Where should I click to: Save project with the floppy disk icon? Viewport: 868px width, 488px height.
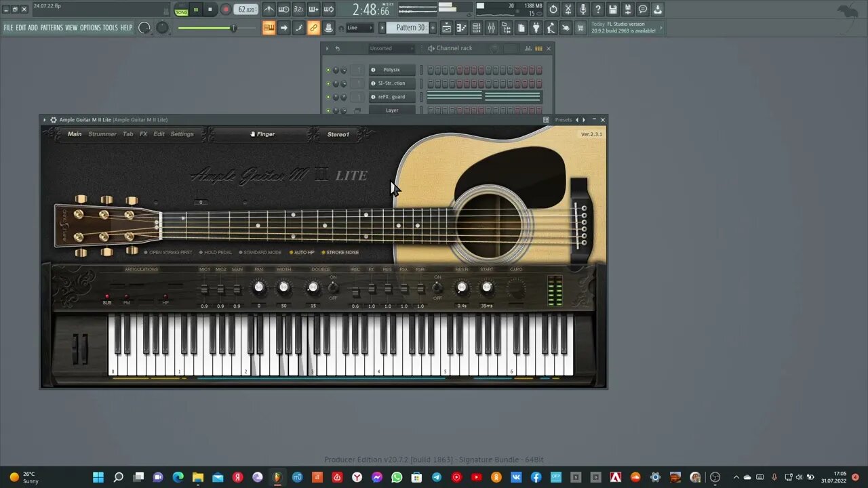613,9
